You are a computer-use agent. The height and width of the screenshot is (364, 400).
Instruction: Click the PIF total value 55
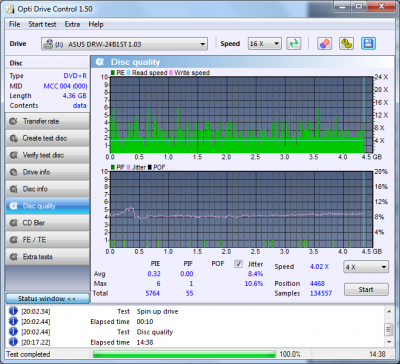point(189,294)
